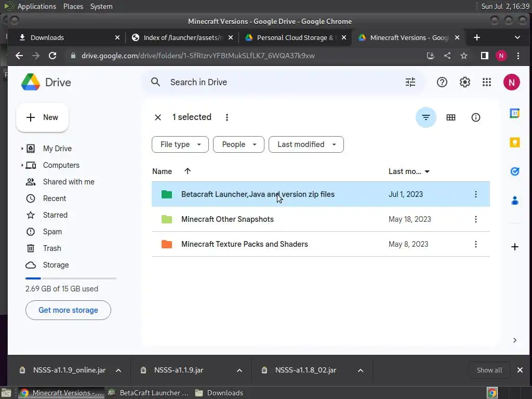This screenshot has height=399, width=532.
Task: Get add-ons with plus icon
Action: point(515,247)
